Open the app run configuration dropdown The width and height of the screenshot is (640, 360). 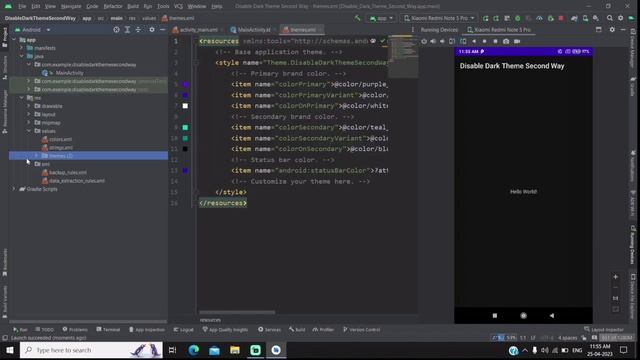tap(381, 18)
